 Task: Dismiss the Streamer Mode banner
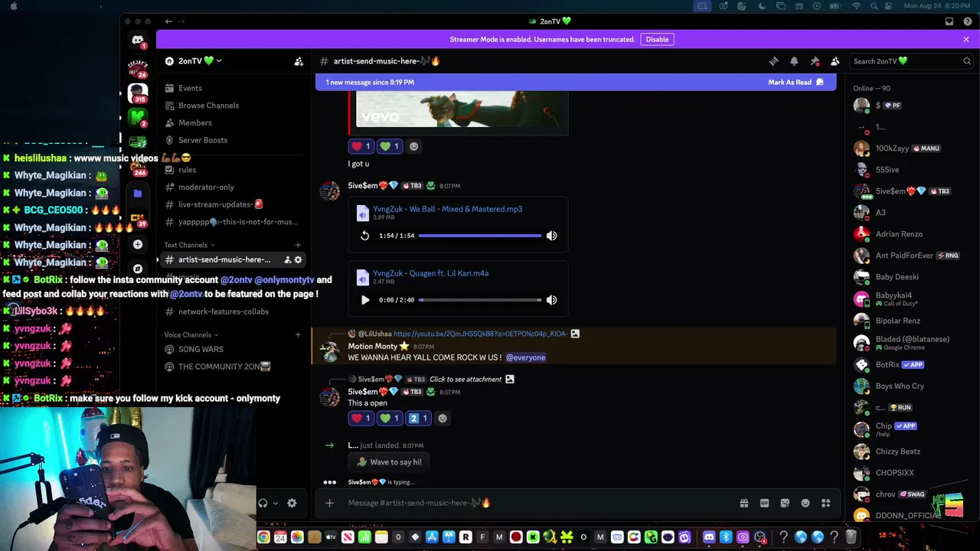[x=966, y=39]
